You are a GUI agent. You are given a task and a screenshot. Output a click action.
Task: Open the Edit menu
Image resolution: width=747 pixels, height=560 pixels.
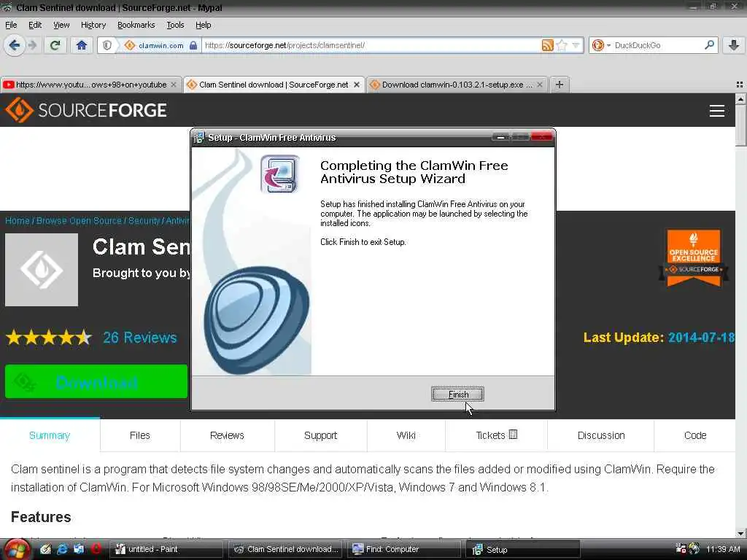pyautogui.click(x=35, y=25)
